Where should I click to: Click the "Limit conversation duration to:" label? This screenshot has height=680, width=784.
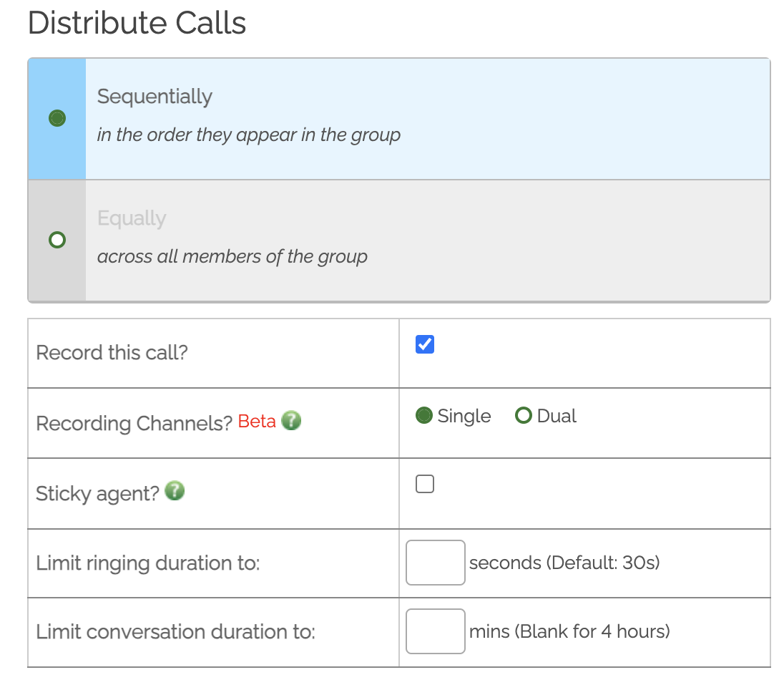click(175, 632)
